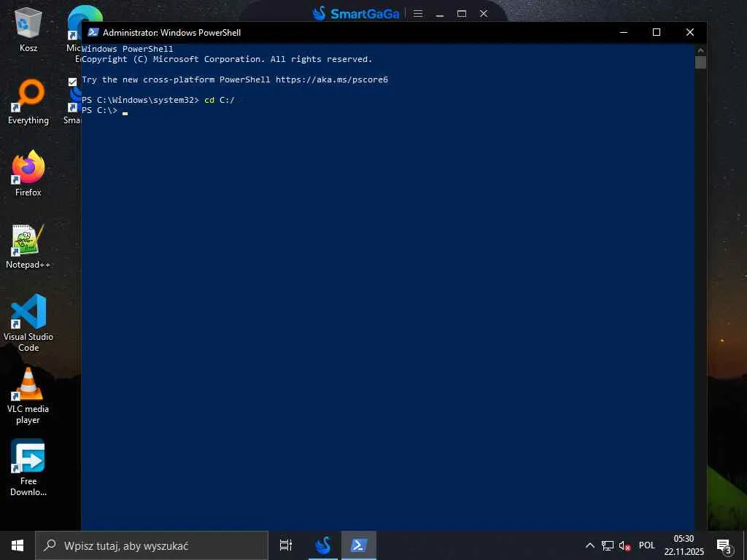747x560 pixels.
Task: Show hidden system tray icons
Action: pyautogui.click(x=589, y=545)
